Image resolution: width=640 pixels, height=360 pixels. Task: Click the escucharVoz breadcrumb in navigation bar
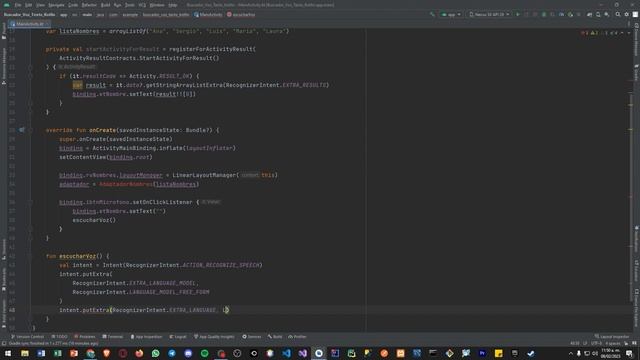coord(241,15)
